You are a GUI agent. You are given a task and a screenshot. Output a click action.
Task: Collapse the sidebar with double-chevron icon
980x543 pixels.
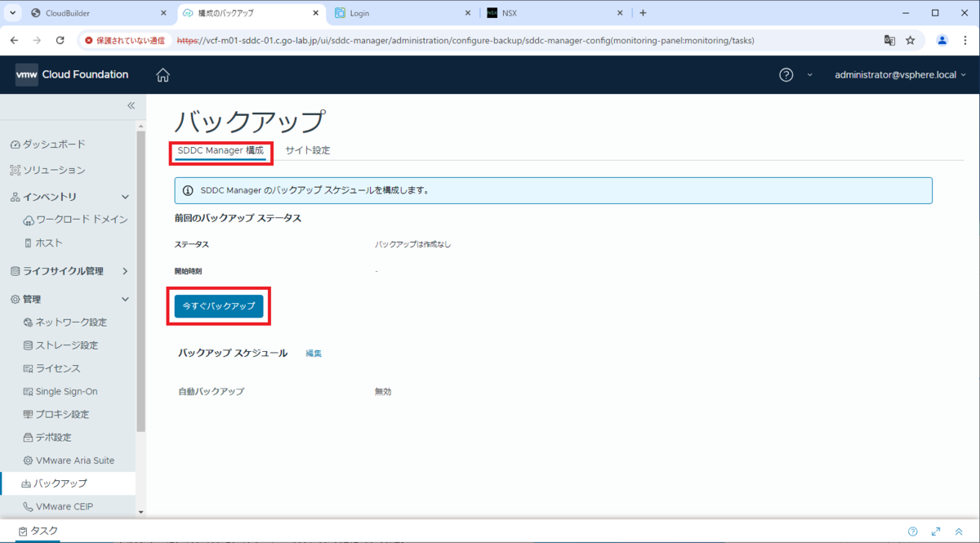[131, 105]
